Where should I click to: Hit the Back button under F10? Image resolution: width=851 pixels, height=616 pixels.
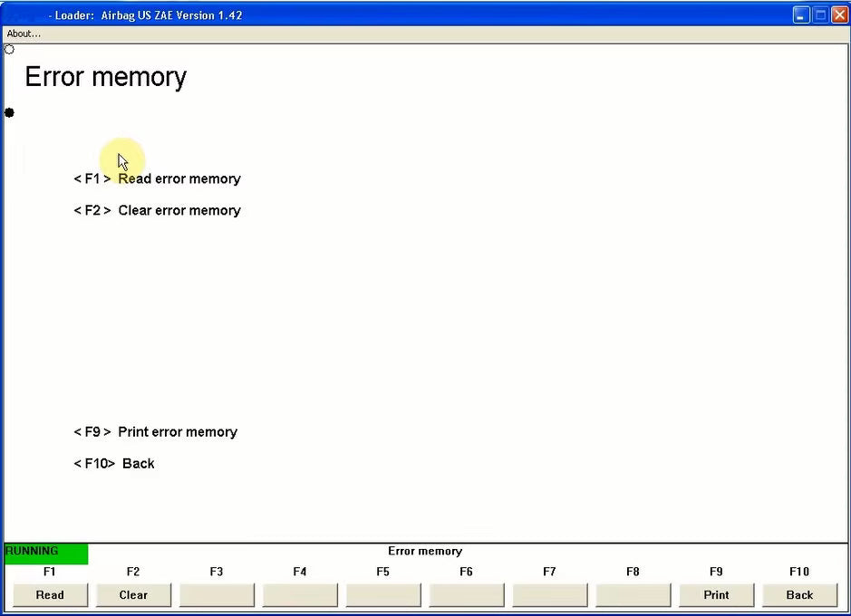pyautogui.click(x=799, y=595)
